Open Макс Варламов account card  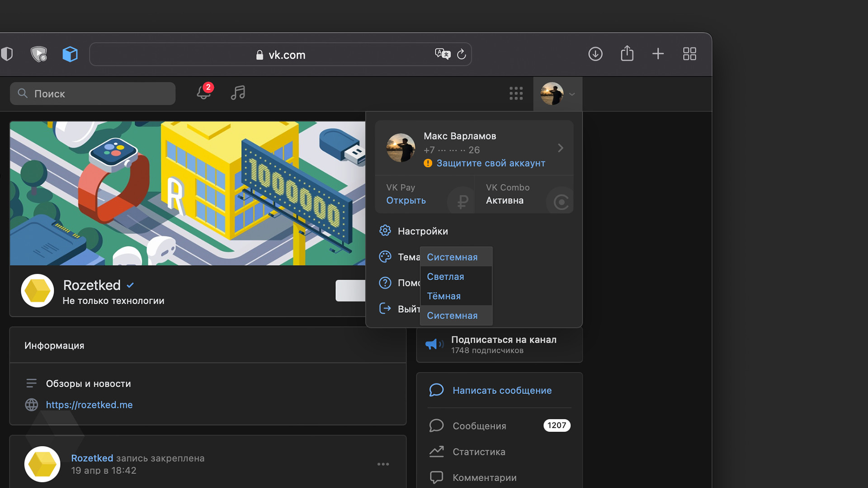point(474,148)
